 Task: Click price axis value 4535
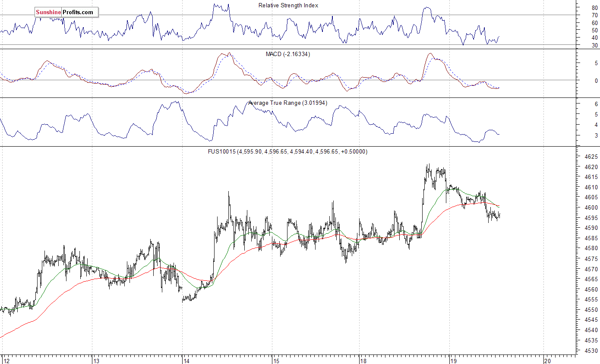coord(591,340)
